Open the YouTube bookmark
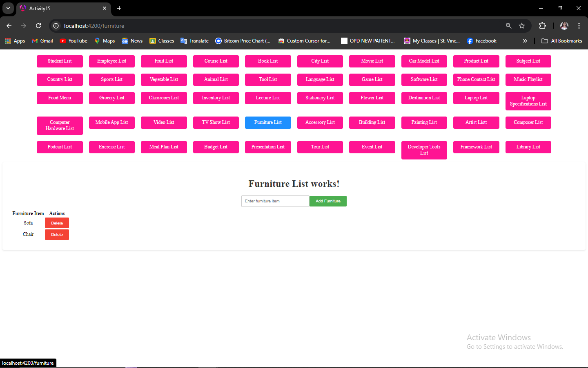 pyautogui.click(x=73, y=41)
